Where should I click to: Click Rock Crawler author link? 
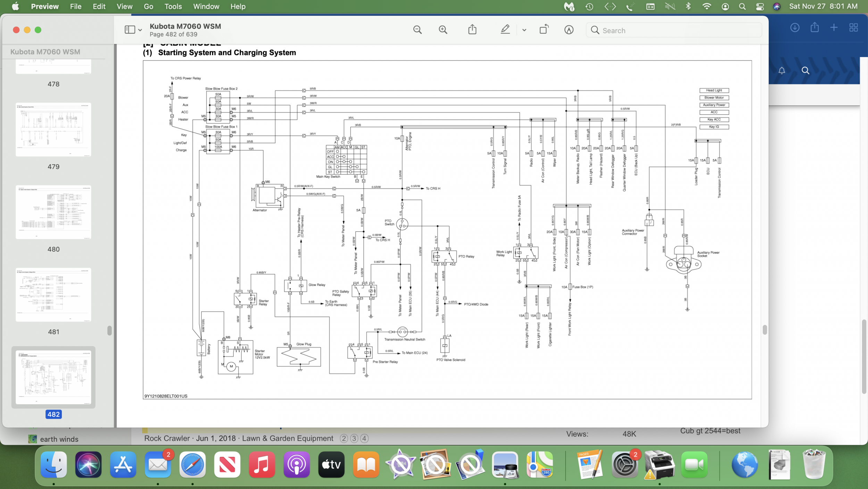tap(167, 438)
